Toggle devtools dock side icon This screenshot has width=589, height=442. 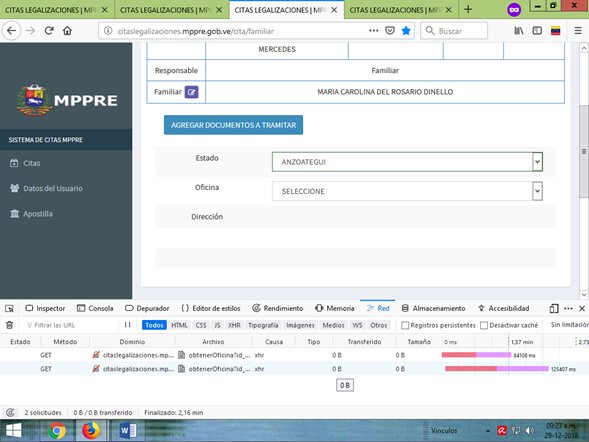coord(554,308)
